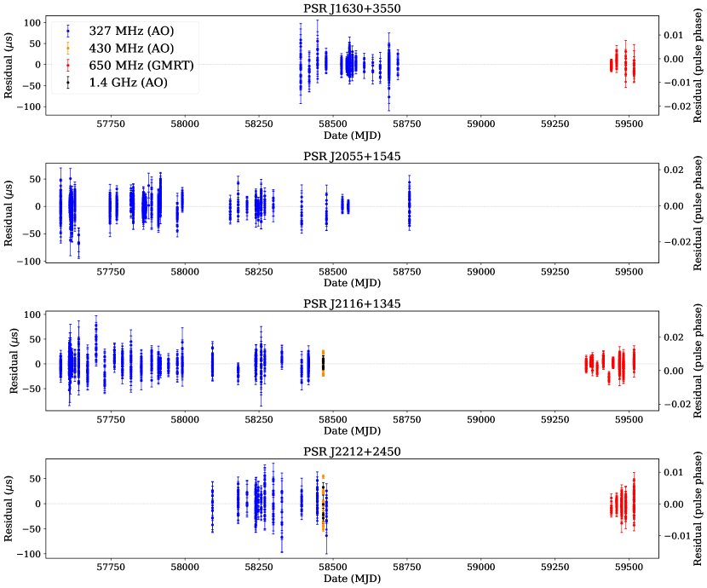Click the 59500 tick in PSR J2212+2450 plot

629,567
